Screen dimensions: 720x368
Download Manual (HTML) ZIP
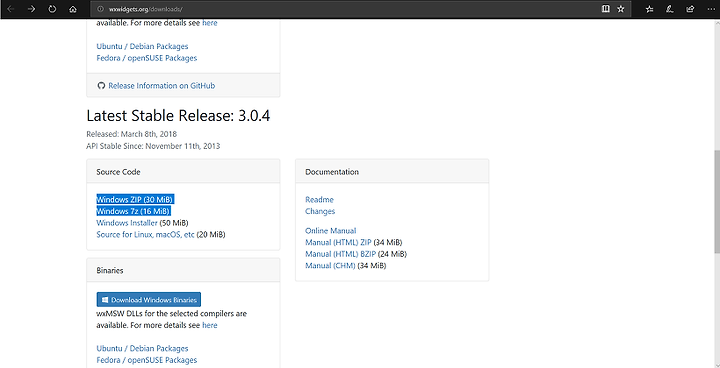(x=338, y=243)
